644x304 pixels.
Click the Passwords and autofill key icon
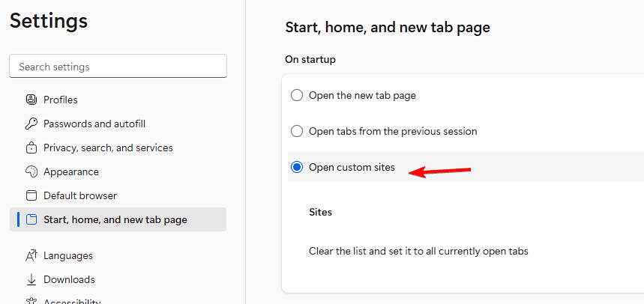[x=31, y=124]
